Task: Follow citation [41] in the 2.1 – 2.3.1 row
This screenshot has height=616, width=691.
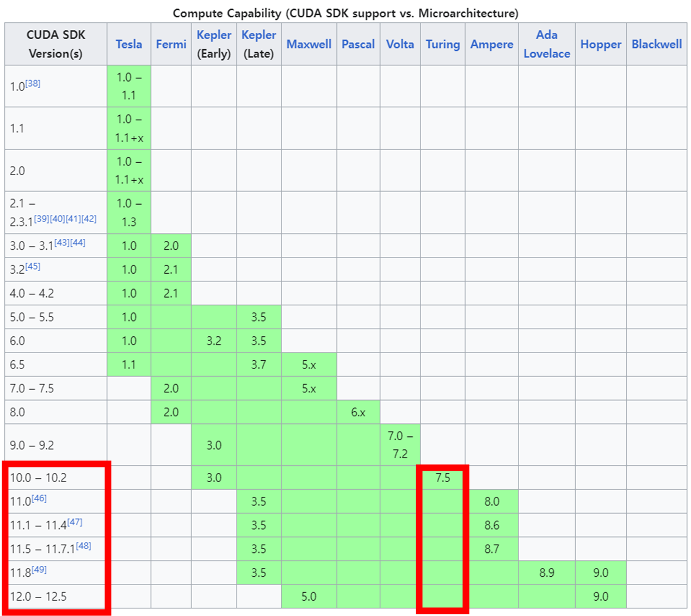Action: (x=73, y=219)
